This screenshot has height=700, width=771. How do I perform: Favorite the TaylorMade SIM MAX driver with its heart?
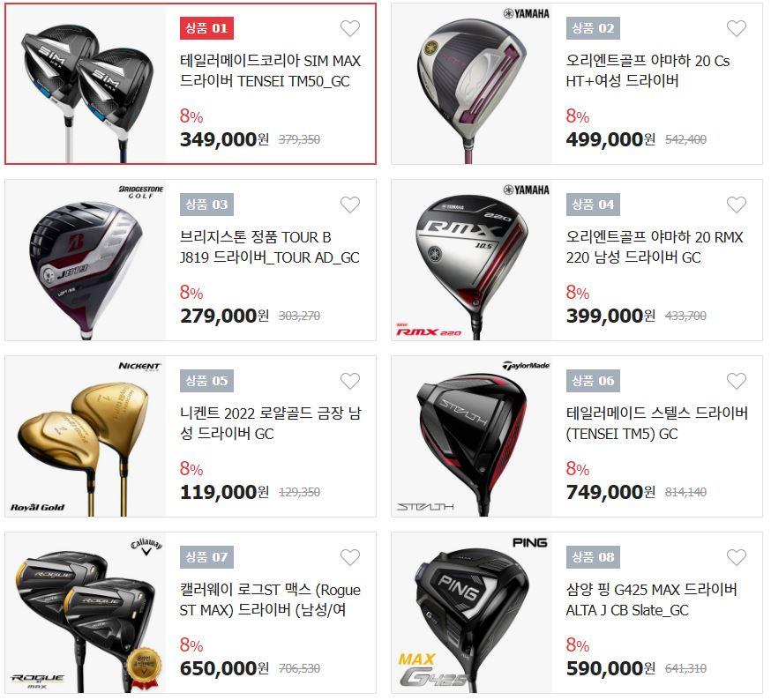tap(350, 28)
